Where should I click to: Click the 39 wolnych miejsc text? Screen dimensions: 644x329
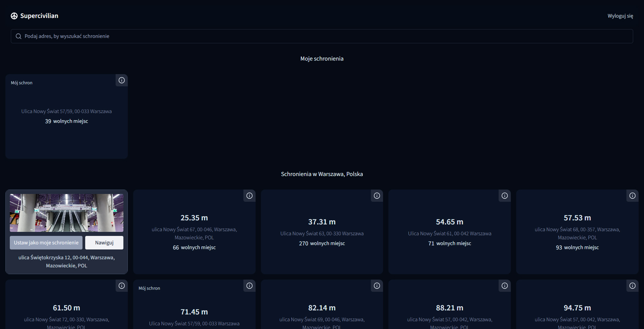click(67, 121)
